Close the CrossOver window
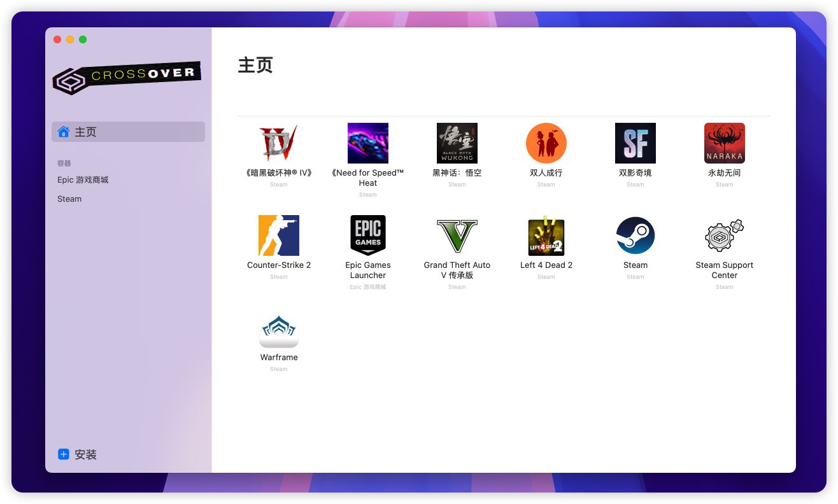This screenshot has height=504, width=838. coord(57,39)
